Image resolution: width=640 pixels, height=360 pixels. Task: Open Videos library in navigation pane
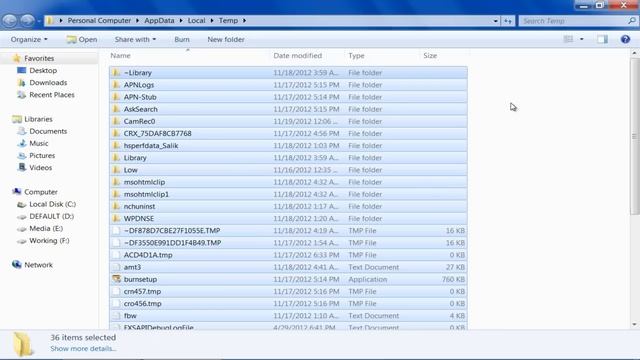pyautogui.click(x=40, y=168)
